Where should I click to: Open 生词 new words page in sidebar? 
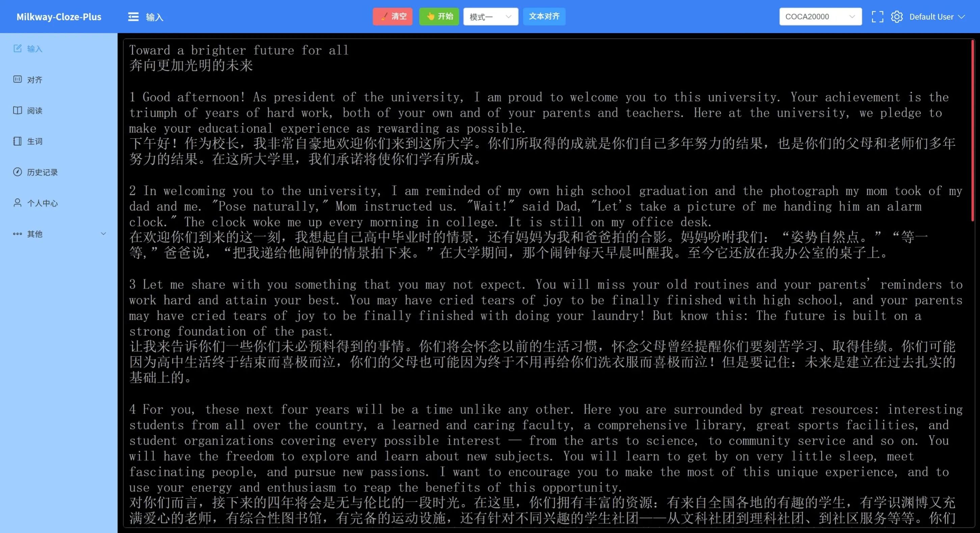tap(59, 141)
